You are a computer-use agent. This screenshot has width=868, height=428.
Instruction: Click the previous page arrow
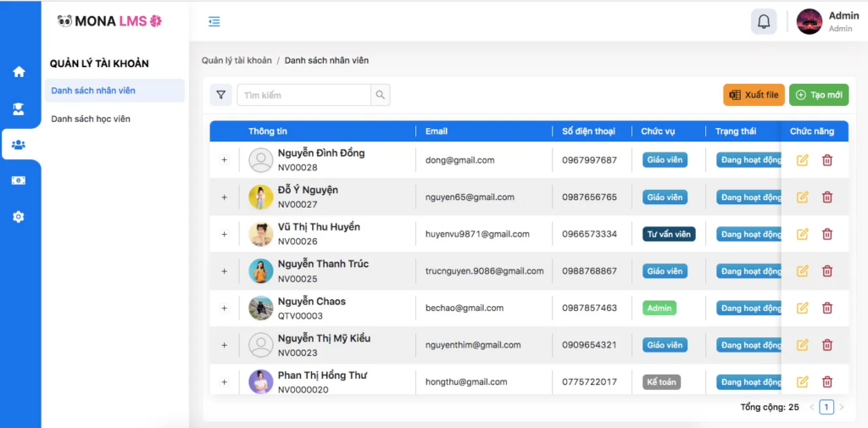pos(812,408)
